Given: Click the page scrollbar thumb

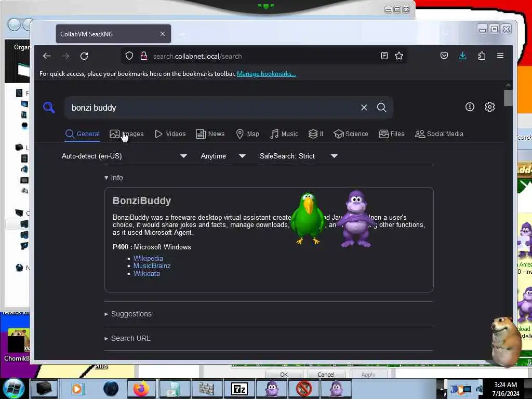Looking at the screenshot, I should click(508, 98).
